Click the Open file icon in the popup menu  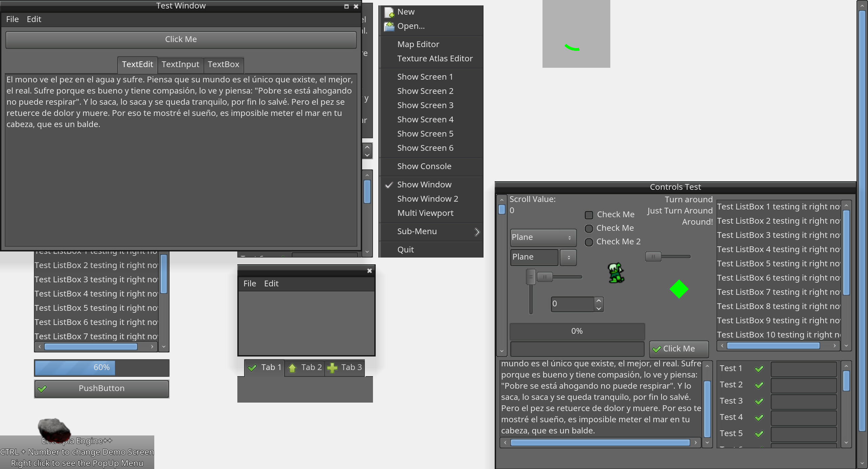click(x=389, y=26)
